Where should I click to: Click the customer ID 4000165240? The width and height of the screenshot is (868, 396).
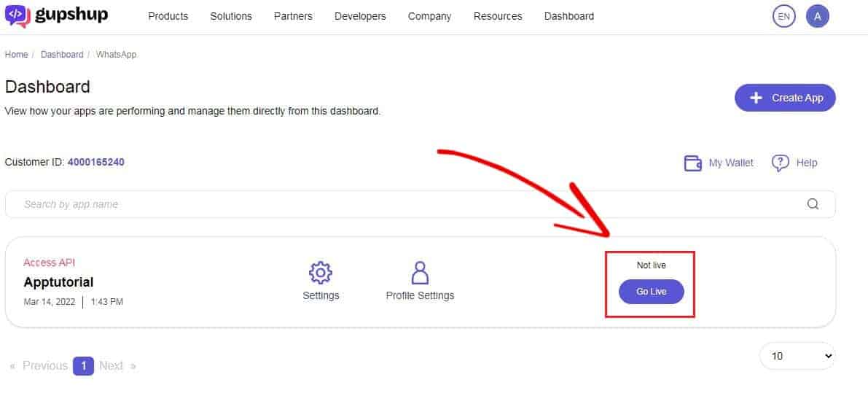tap(95, 163)
